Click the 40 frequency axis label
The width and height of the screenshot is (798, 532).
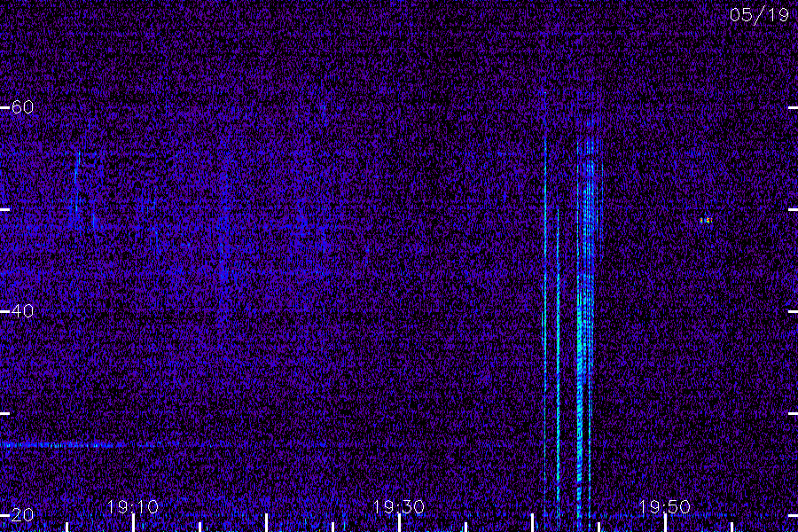22,310
